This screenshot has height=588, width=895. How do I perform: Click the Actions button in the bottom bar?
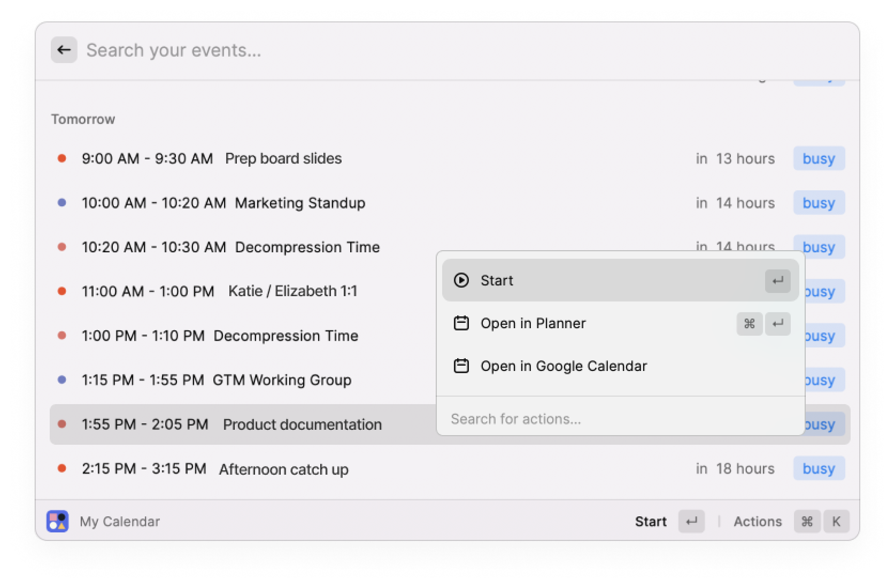pos(758,522)
